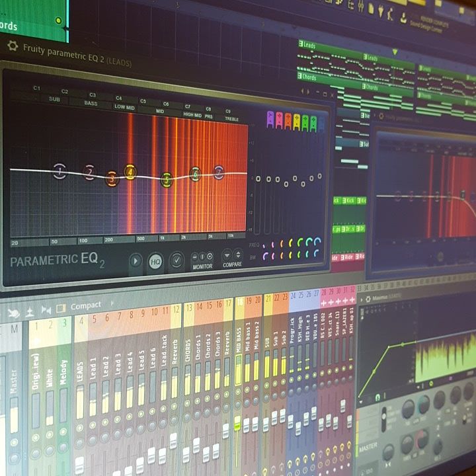Set monitor to middle bar option
This screenshot has height=476, width=476.
tap(202, 257)
